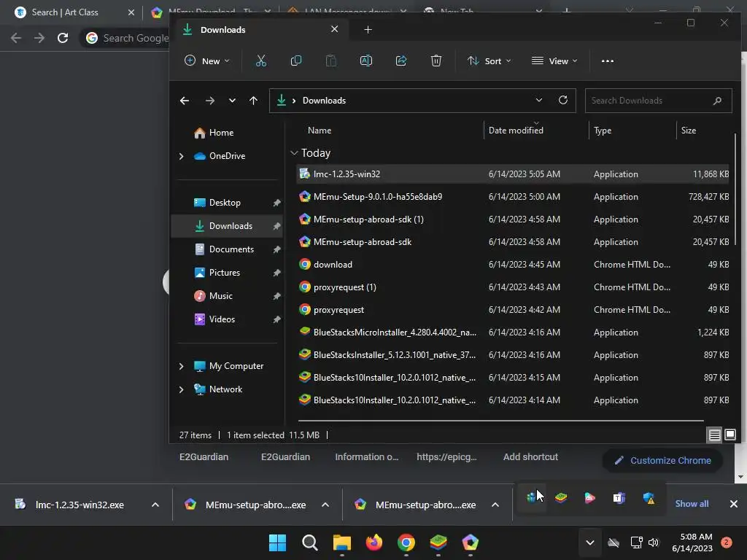Viewport: 747px width, 560px height.
Task: Click Microsoft Teams tray icon
Action: point(619,498)
